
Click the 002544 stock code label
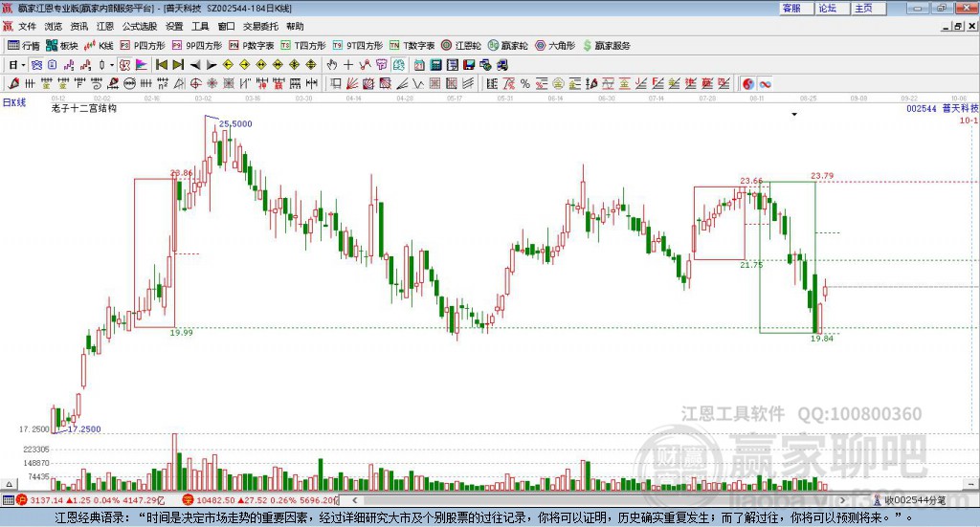[x=922, y=109]
